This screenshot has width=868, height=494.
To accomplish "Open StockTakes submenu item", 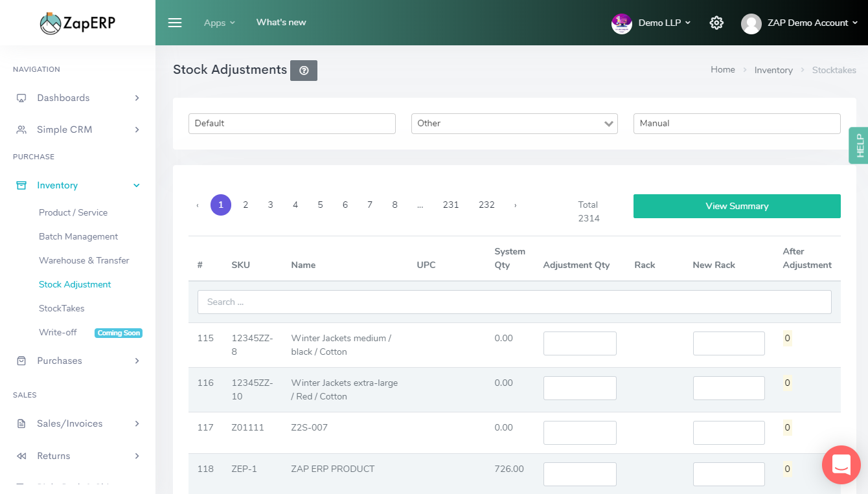I will tap(62, 308).
